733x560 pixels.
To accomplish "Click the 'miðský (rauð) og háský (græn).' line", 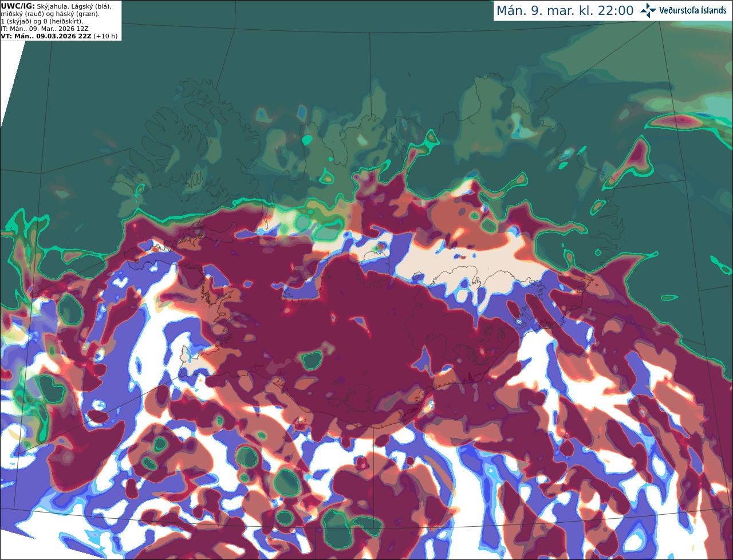I will click(x=50, y=14).
